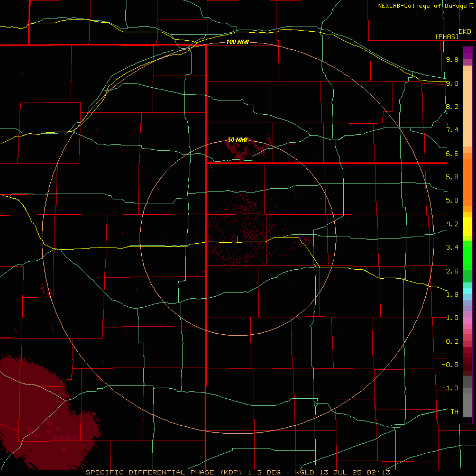476x476 pixels.
Task: Click the pink color bar segment
Action: (x=467, y=321)
